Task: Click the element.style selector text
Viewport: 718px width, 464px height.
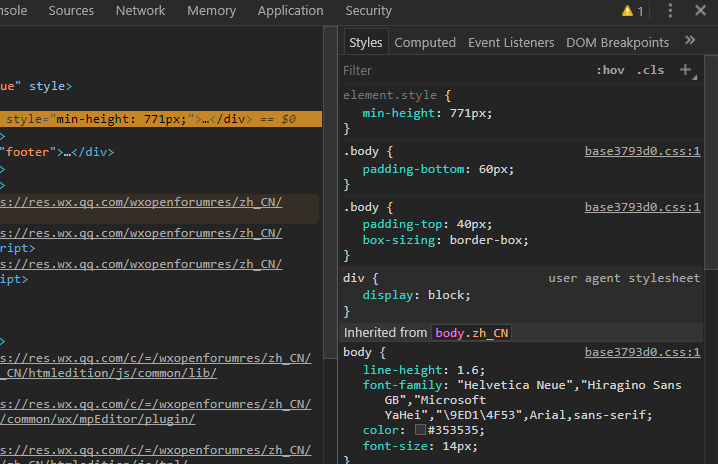Action: tap(390, 95)
